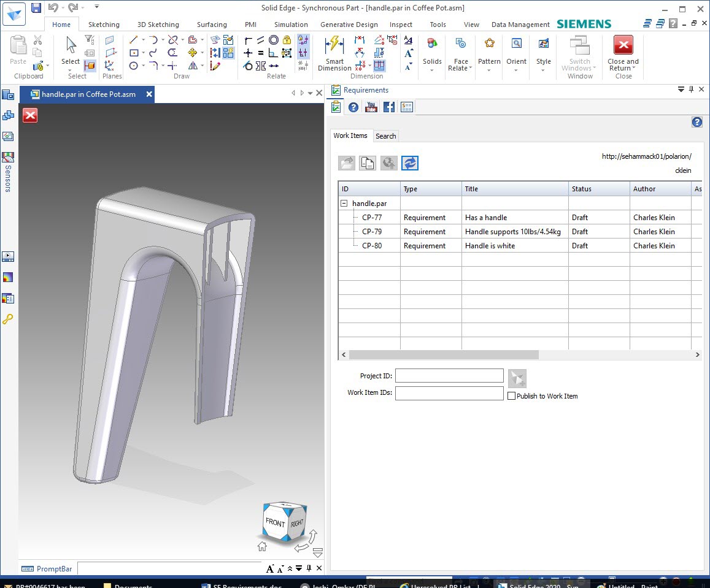The image size is (710, 588).
Task: Open the Generative Design ribbon tab
Action: click(349, 25)
